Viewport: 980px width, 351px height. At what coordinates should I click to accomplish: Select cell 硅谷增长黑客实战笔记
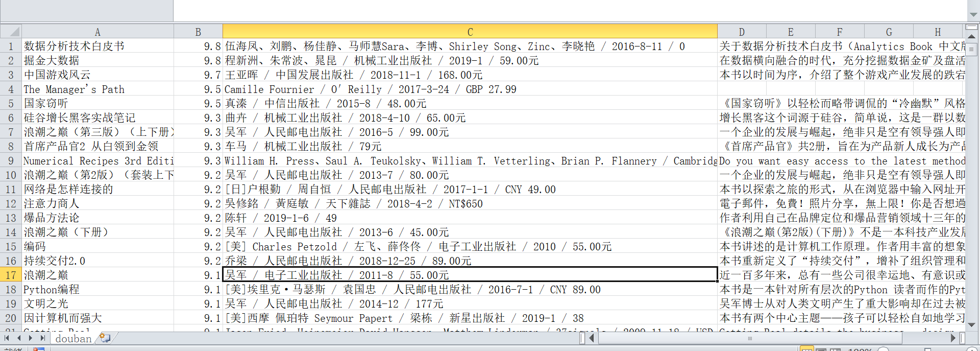[97, 118]
